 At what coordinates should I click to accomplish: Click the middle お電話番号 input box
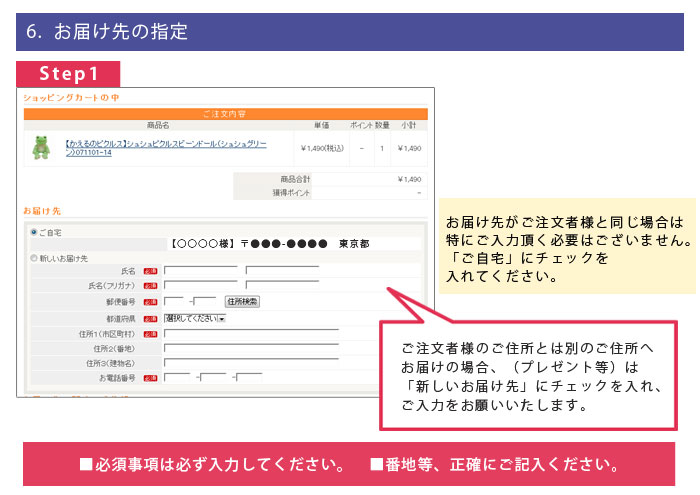click(215, 379)
